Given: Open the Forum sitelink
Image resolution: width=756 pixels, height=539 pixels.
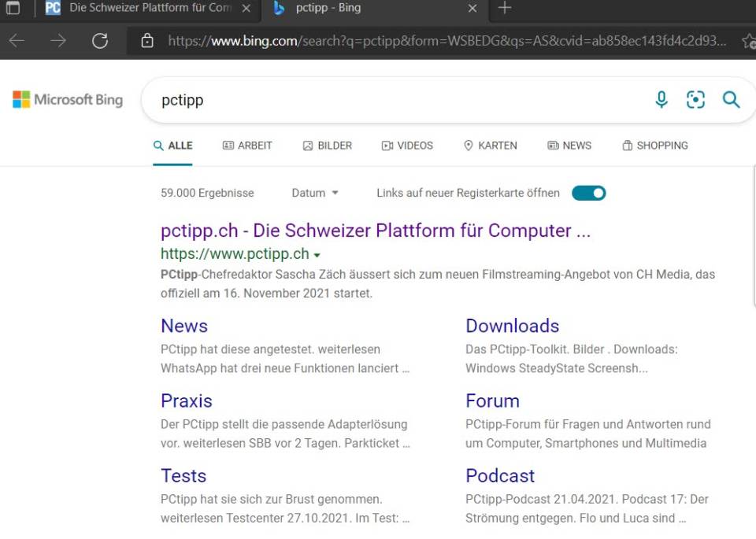Looking at the screenshot, I should (492, 401).
